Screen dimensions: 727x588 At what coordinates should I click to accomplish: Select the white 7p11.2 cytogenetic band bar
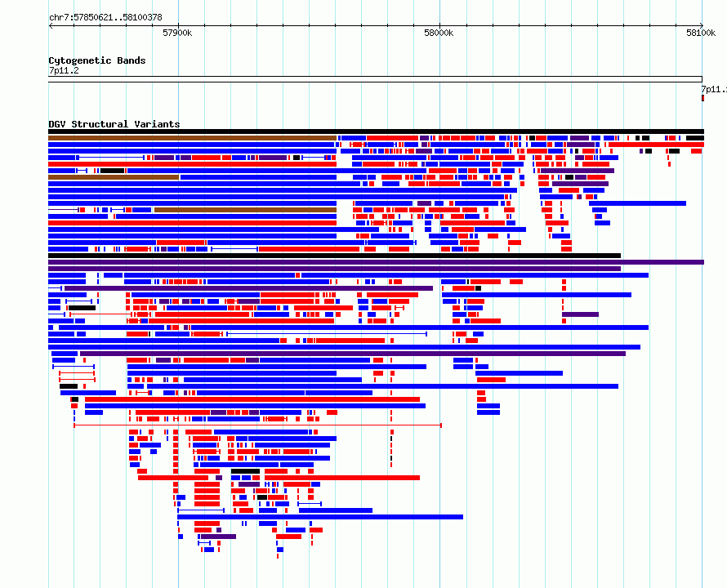click(x=375, y=79)
